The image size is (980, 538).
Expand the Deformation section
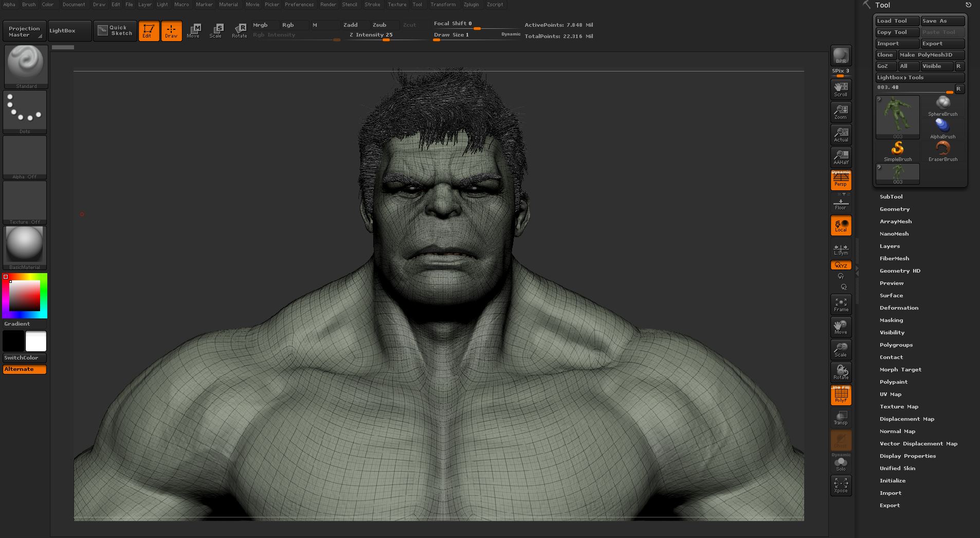point(899,308)
